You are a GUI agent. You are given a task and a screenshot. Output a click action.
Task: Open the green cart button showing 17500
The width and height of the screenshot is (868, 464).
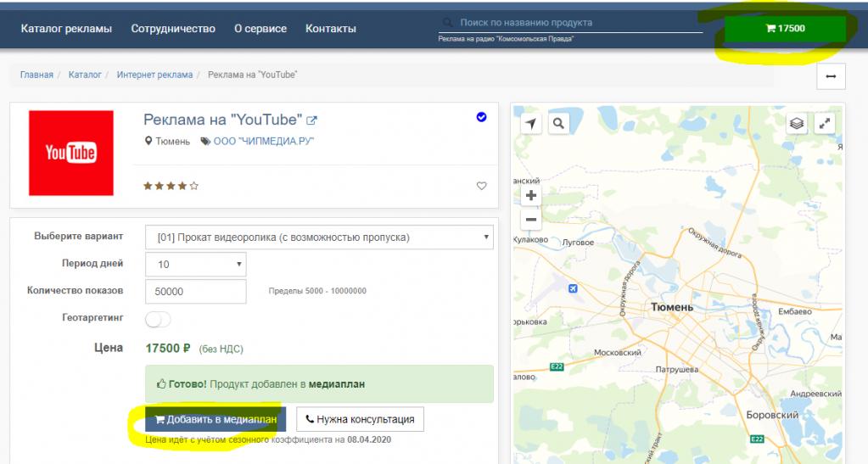pyautogui.click(x=785, y=29)
